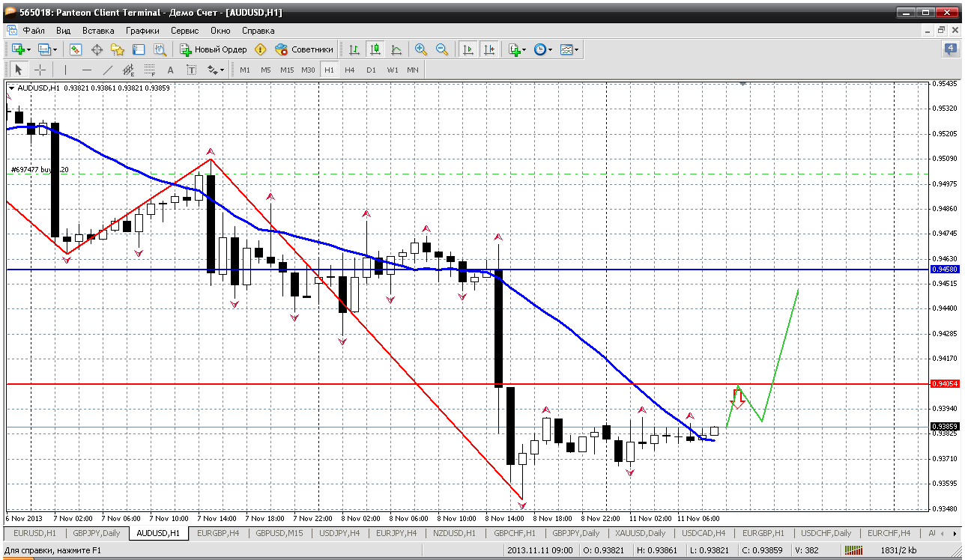This screenshot has width=965, height=560.
Task: Open the Вставка menu
Action: 98,31
